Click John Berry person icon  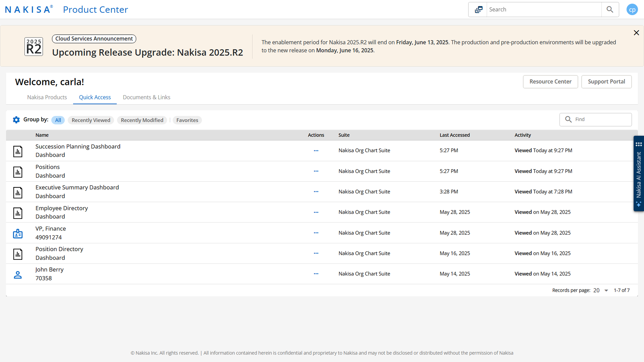[18, 275]
